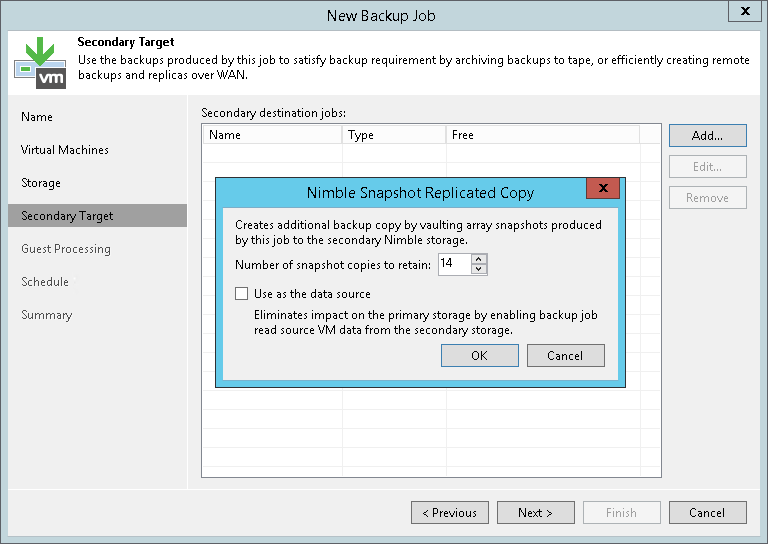Click the Next button

(535, 512)
